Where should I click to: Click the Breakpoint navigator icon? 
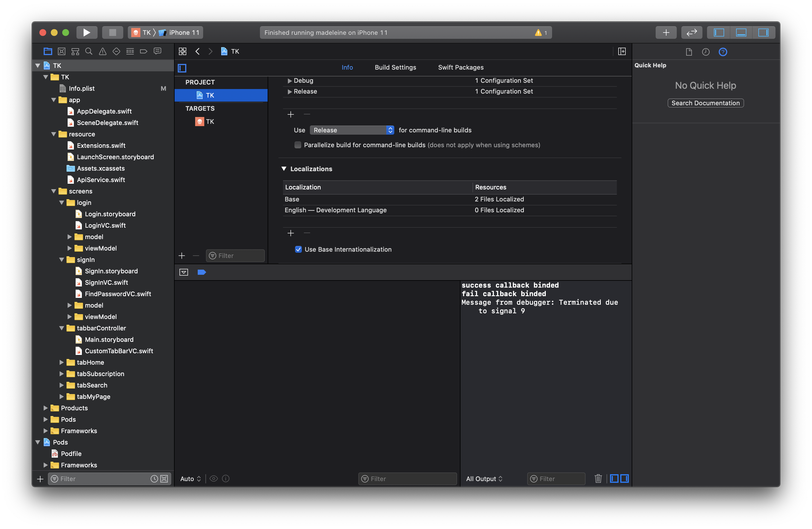coord(144,52)
